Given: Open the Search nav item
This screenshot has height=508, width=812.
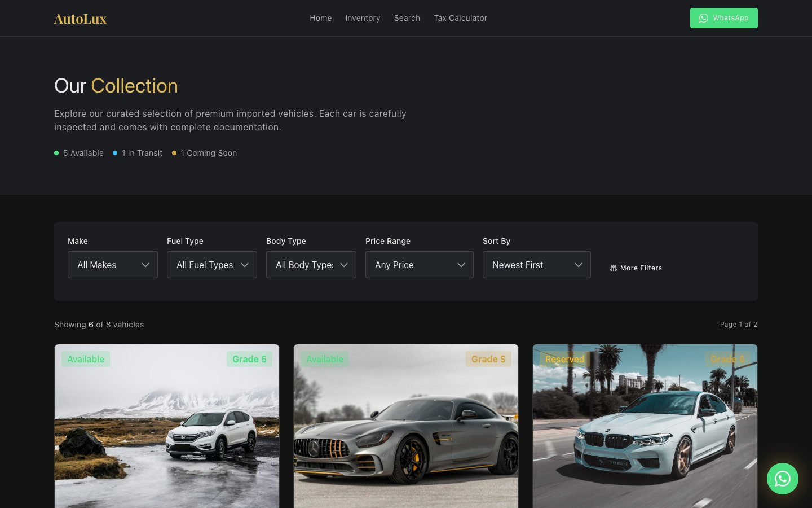Looking at the screenshot, I should [x=407, y=18].
